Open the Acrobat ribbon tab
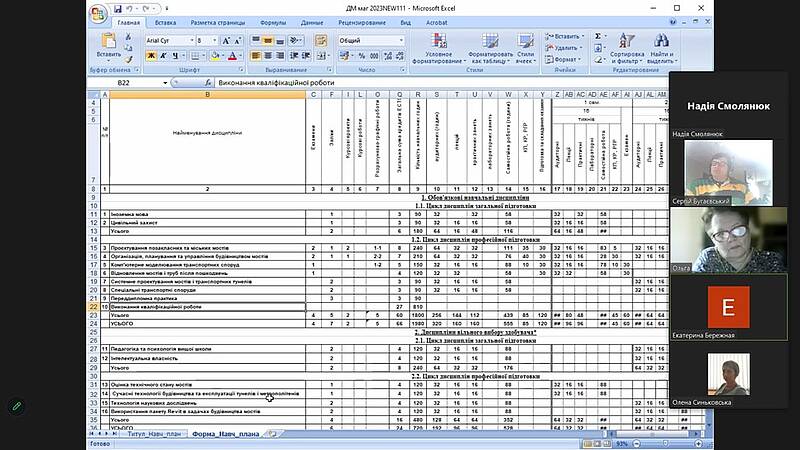Screen dimensions: 800x450 point(436,22)
